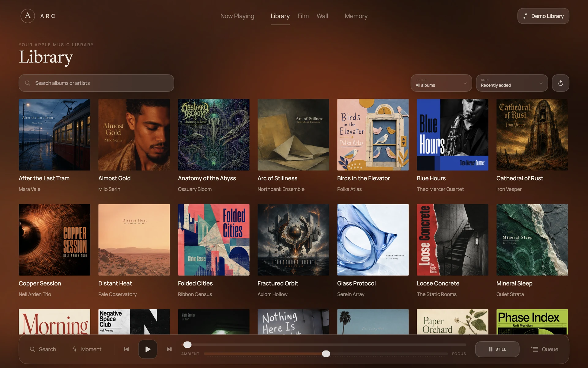This screenshot has height=368, width=588.
Task: Click the Demo Library button
Action: pyautogui.click(x=543, y=16)
